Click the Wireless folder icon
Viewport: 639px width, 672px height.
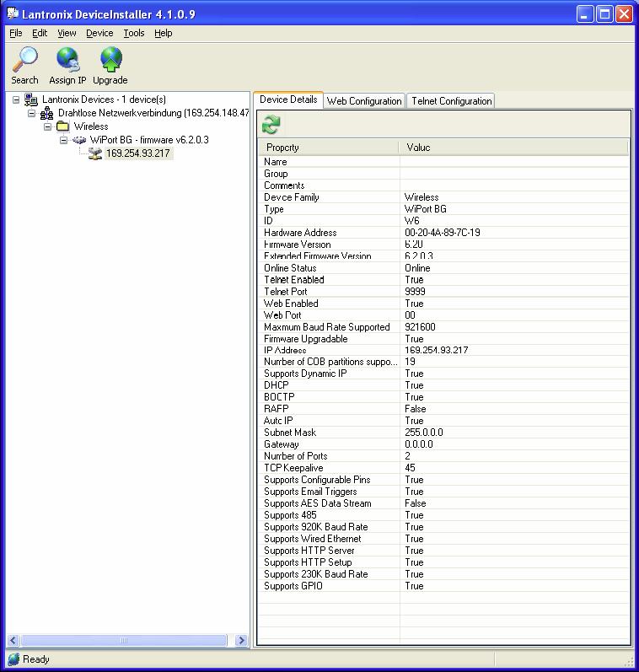pyautogui.click(x=62, y=126)
